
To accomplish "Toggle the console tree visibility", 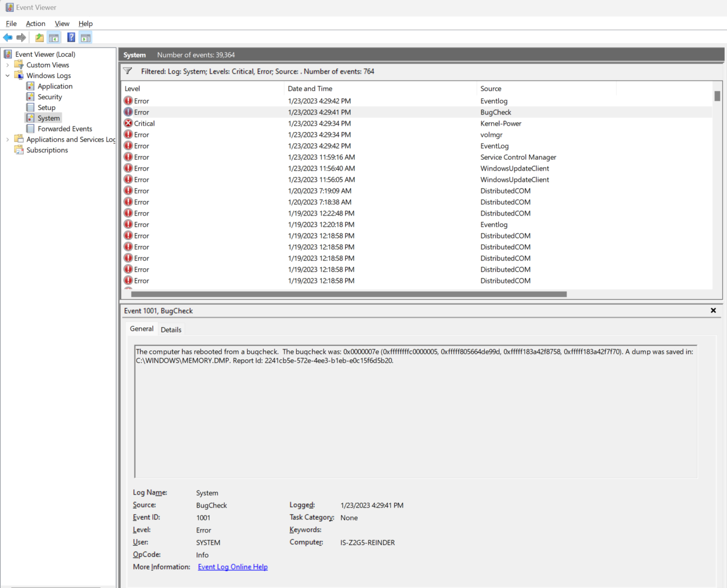I will coord(54,37).
